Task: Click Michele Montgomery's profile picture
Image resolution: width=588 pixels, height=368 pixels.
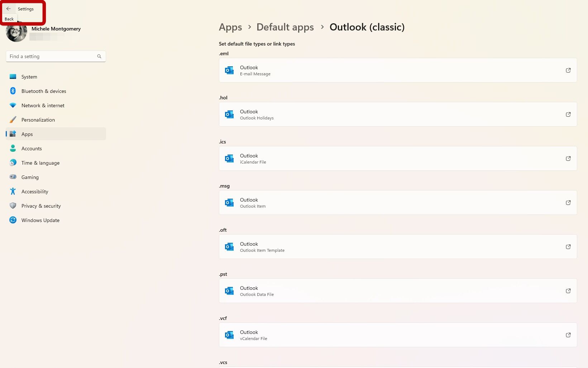Action: 16,32
